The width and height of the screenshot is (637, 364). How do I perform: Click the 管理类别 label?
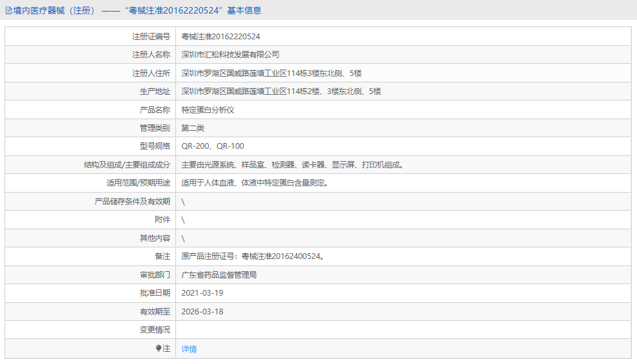(155, 128)
